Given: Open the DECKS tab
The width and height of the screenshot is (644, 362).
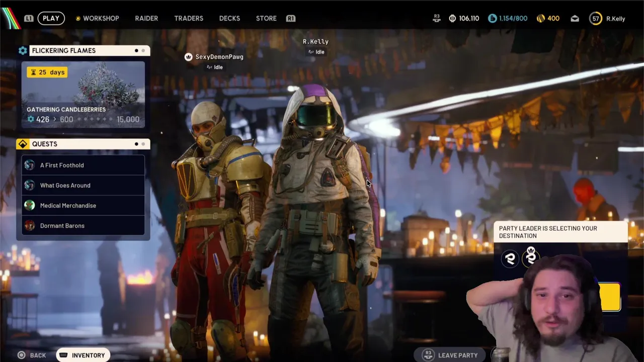Looking at the screenshot, I should click(x=229, y=18).
